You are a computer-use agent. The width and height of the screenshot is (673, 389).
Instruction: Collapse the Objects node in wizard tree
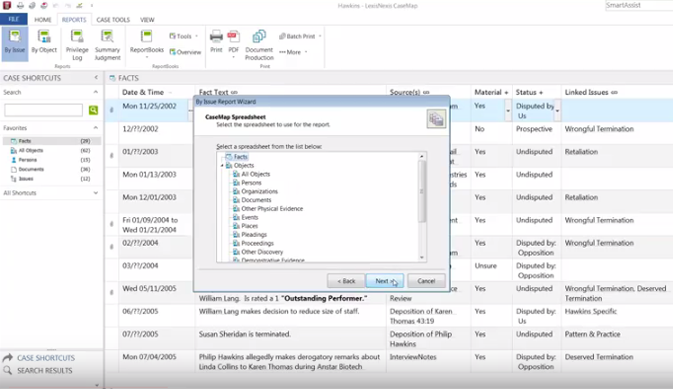tap(222, 165)
